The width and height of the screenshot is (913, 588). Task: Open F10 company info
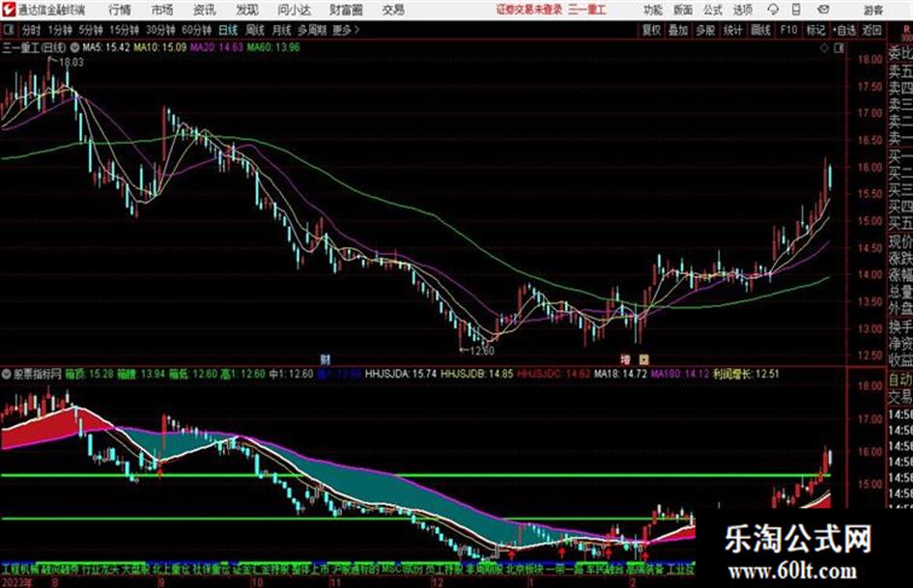click(x=788, y=30)
